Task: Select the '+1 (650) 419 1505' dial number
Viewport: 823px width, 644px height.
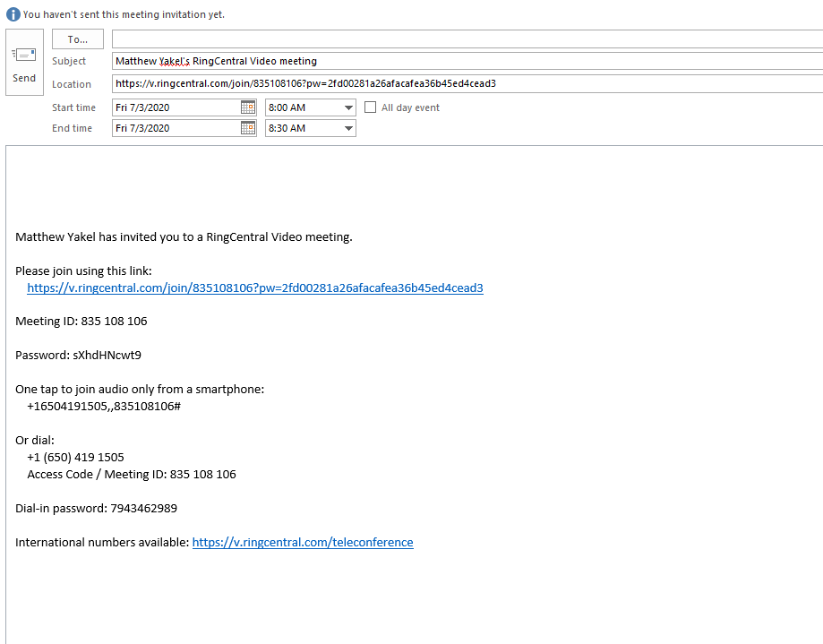Action: click(x=75, y=457)
